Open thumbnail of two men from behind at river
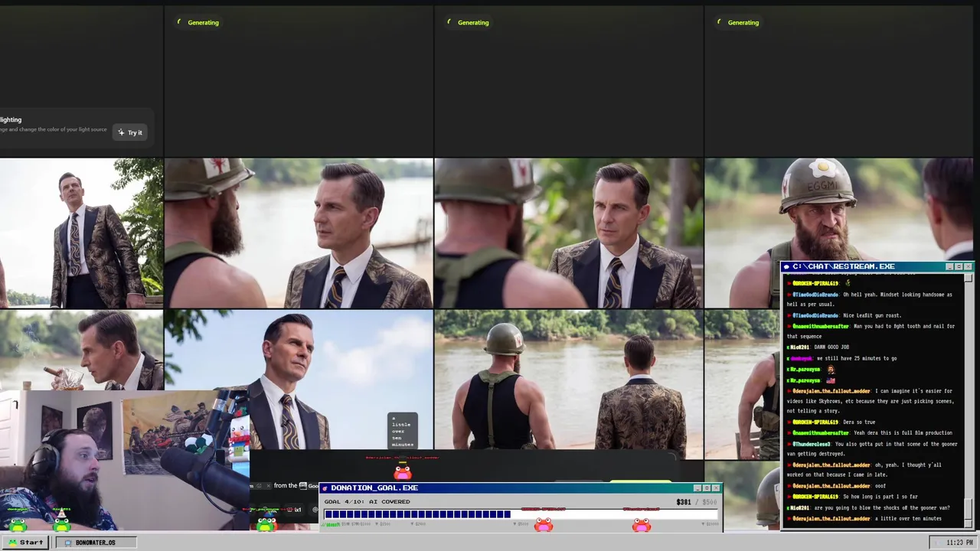The width and height of the screenshot is (980, 551). pyautogui.click(x=569, y=379)
